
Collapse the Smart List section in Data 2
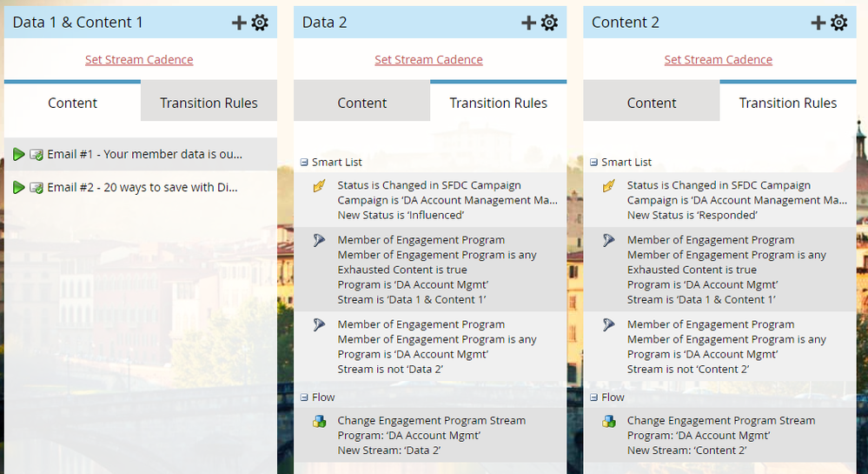pos(304,163)
